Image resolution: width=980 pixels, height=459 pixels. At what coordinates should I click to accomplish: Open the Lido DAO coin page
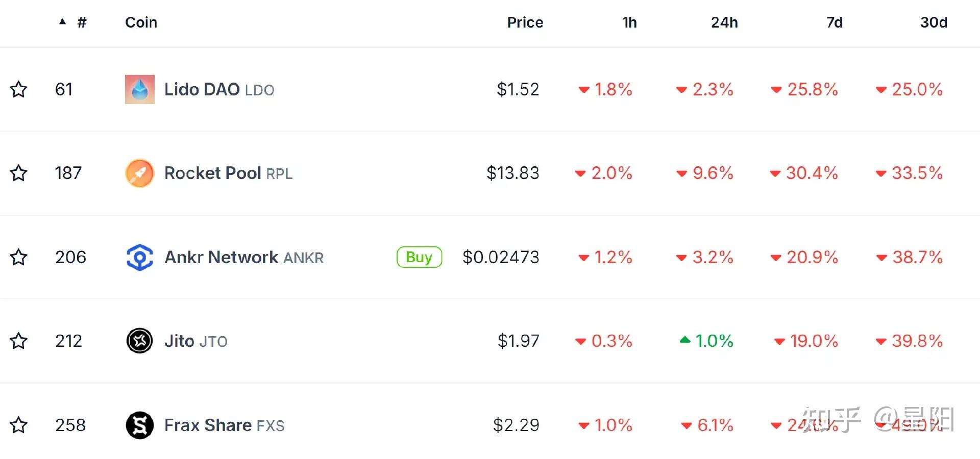[x=202, y=89]
